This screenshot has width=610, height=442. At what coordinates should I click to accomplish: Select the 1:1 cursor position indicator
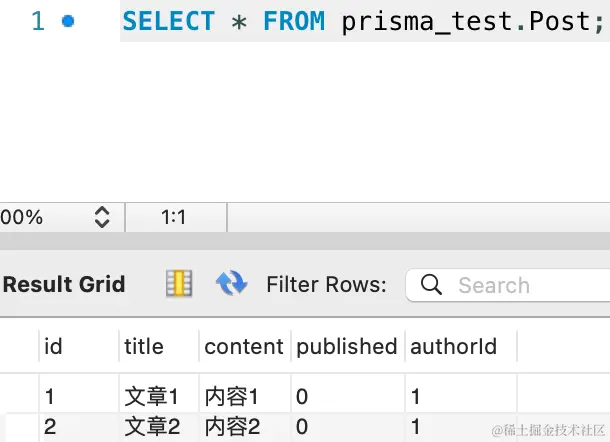pyautogui.click(x=174, y=217)
